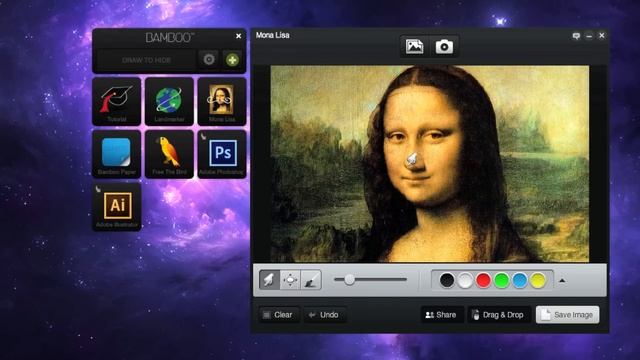Viewport: 640px width, 360px height.
Task: Expand the color palette arrow
Action: [562, 280]
